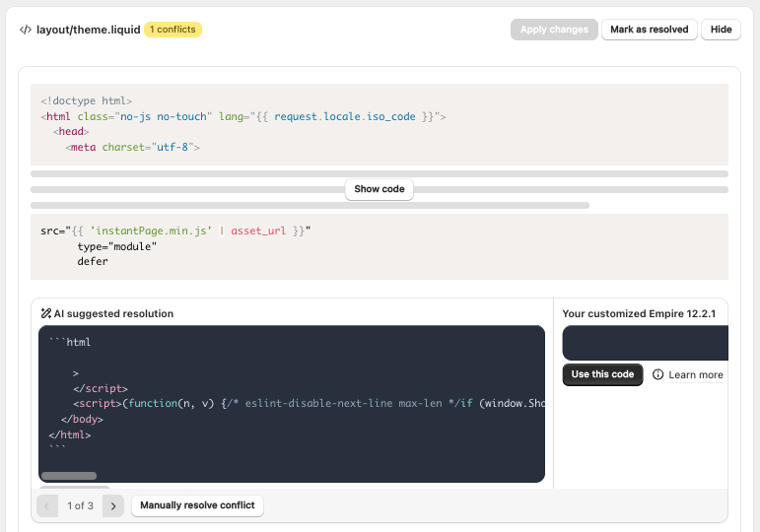
Task: Choose Manually resolve conflict
Action: click(x=197, y=505)
